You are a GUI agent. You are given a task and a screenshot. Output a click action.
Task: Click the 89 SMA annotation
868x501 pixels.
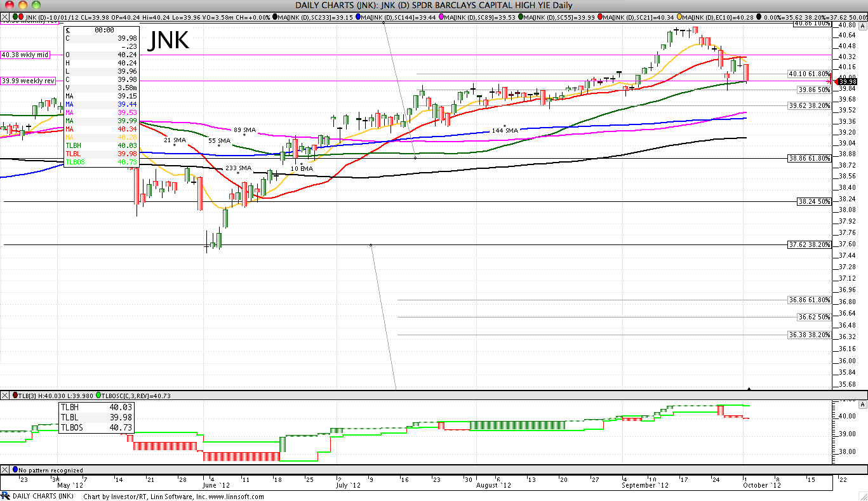(x=245, y=130)
